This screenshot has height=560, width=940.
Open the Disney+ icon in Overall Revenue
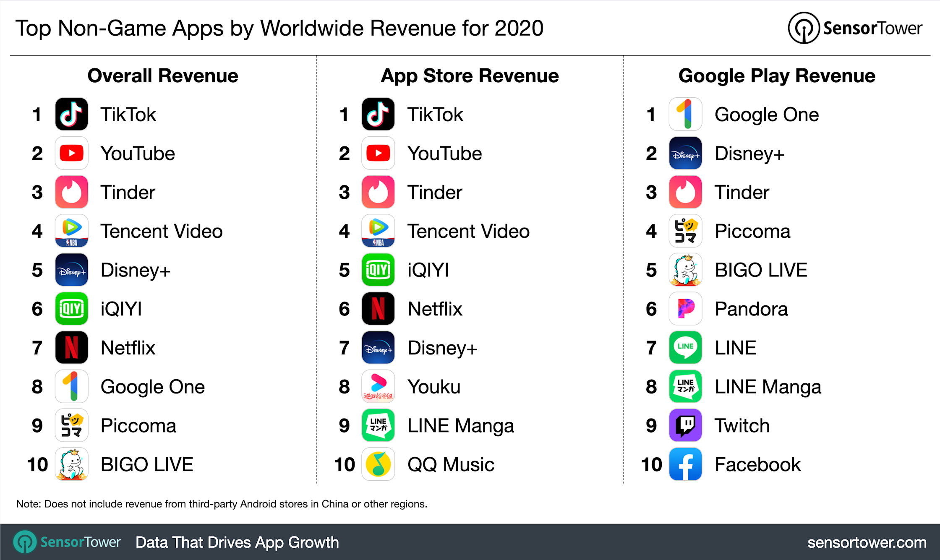point(71,270)
